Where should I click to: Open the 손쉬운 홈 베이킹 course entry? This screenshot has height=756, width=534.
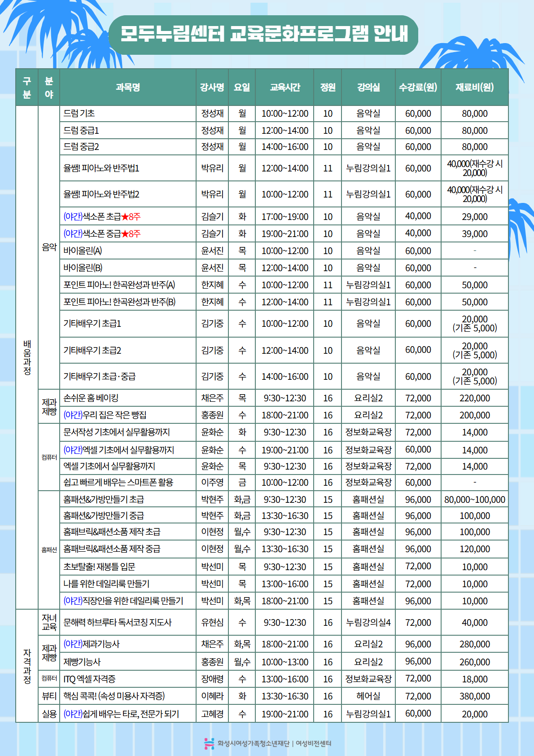pos(91,398)
